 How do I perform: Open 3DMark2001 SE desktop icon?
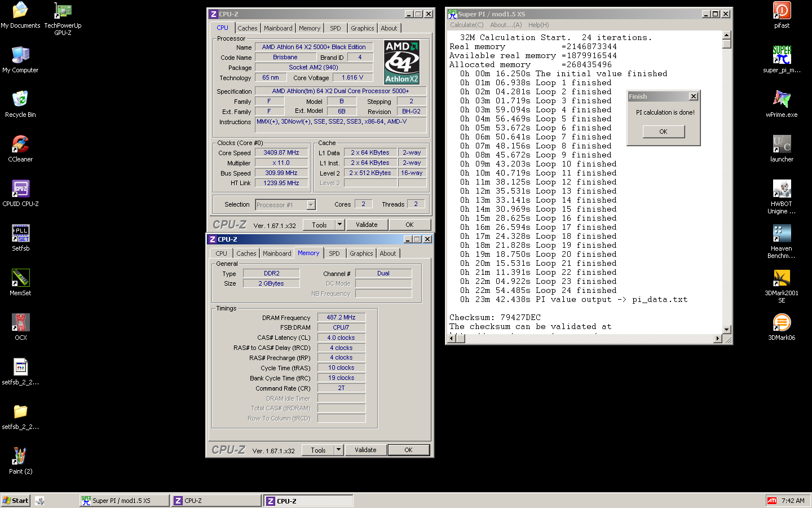782,286
